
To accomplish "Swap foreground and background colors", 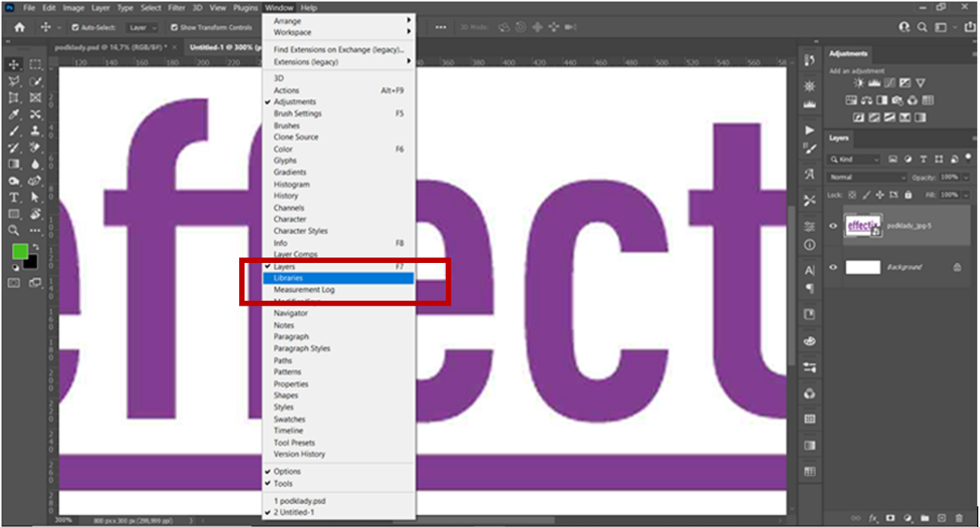I will point(34,248).
